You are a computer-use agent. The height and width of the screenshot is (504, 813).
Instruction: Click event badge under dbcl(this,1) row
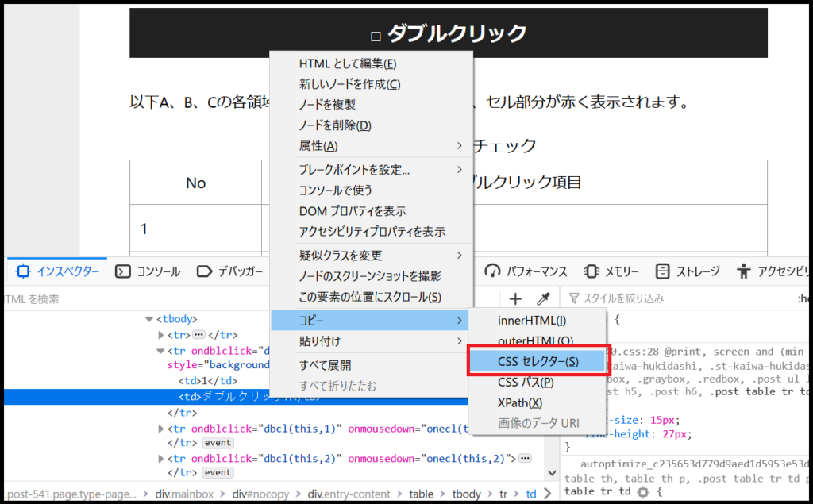pos(218,443)
